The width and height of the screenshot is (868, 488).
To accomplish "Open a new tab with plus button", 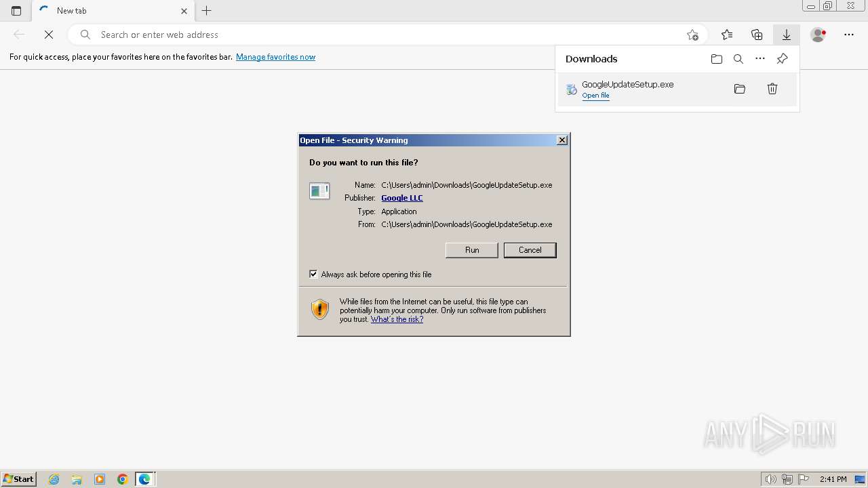I will click(x=207, y=11).
